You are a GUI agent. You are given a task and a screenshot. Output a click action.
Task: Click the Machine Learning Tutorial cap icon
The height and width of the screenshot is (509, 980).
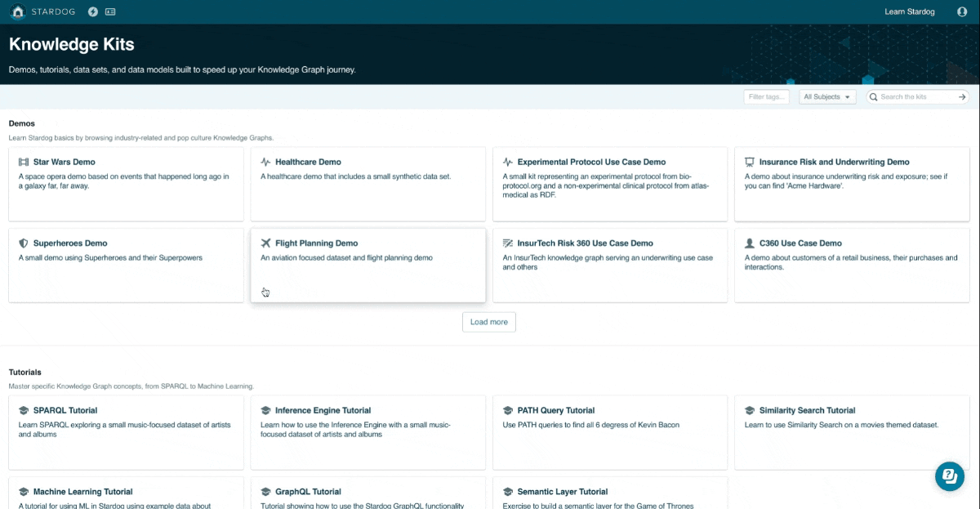pyautogui.click(x=24, y=492)
